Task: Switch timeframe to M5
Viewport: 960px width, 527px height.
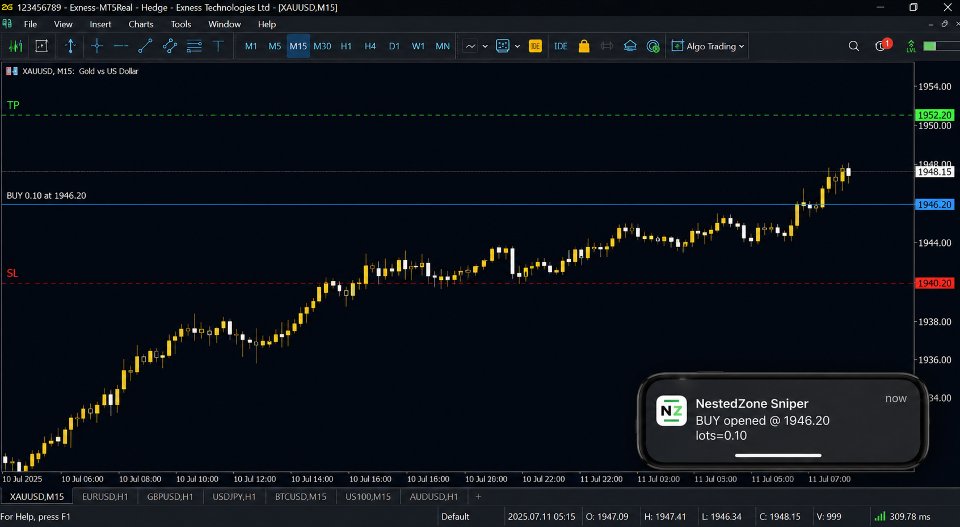Action: coord(274,46)
